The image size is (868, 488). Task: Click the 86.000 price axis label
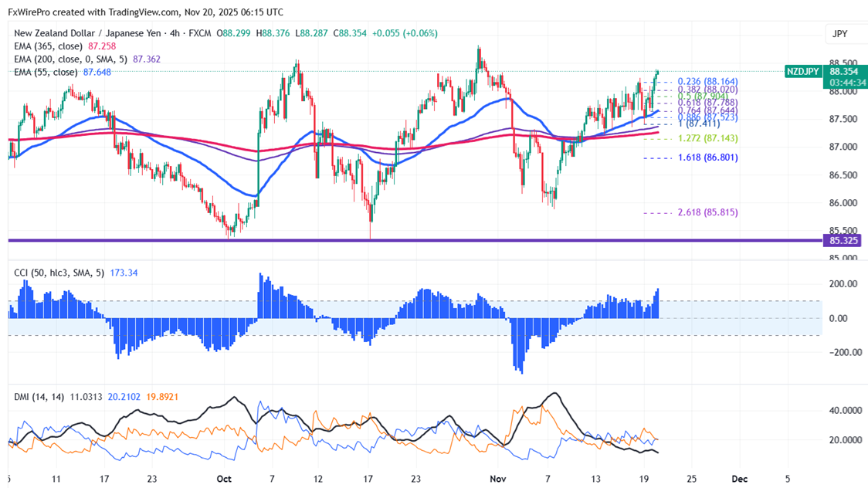[x=843, y=203]
